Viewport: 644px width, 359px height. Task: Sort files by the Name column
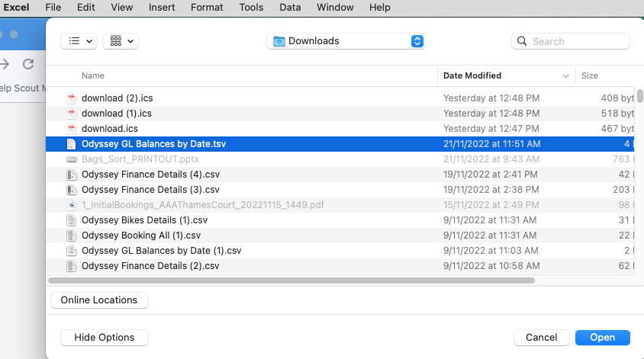click(93, 75)
